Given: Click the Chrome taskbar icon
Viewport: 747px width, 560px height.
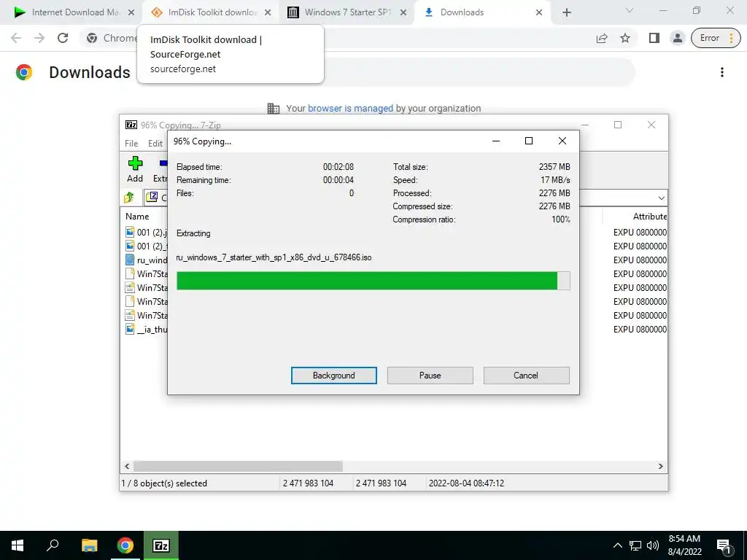Looking at the screenshot, I should [125, 545].
